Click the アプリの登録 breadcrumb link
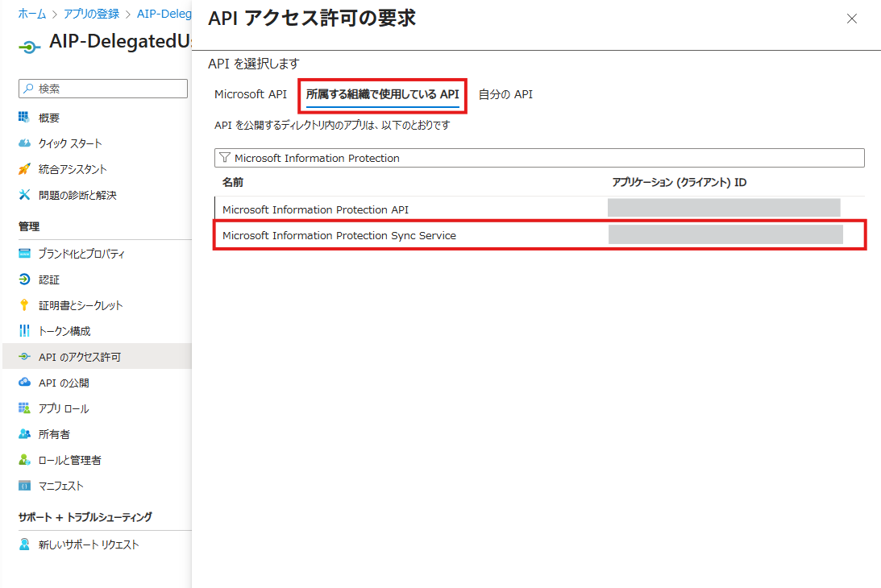The width and height of the screenshot is (881, 588). point(91,14)
